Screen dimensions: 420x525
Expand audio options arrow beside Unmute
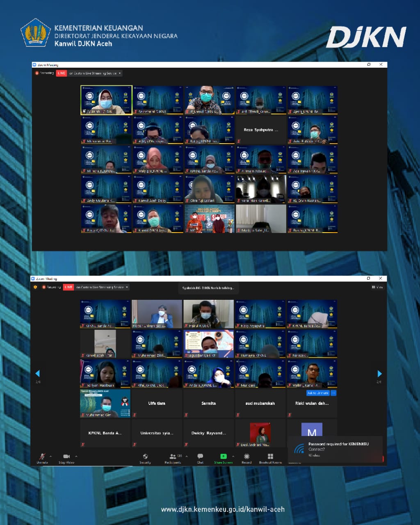pyautogui.click(x=51, y=456)
